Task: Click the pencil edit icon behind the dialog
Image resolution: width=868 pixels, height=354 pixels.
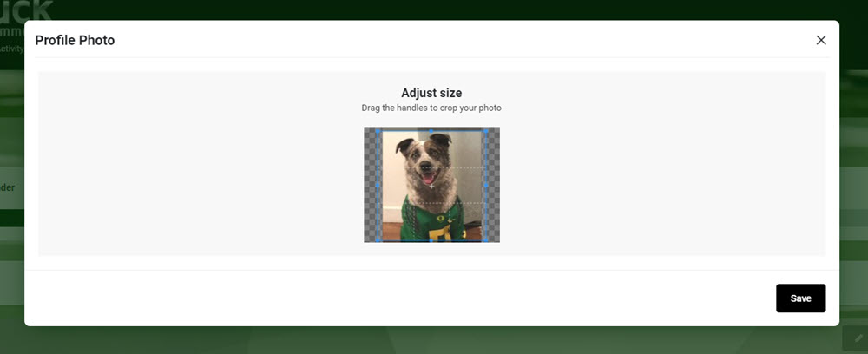Action: click(x=858, y=338)
